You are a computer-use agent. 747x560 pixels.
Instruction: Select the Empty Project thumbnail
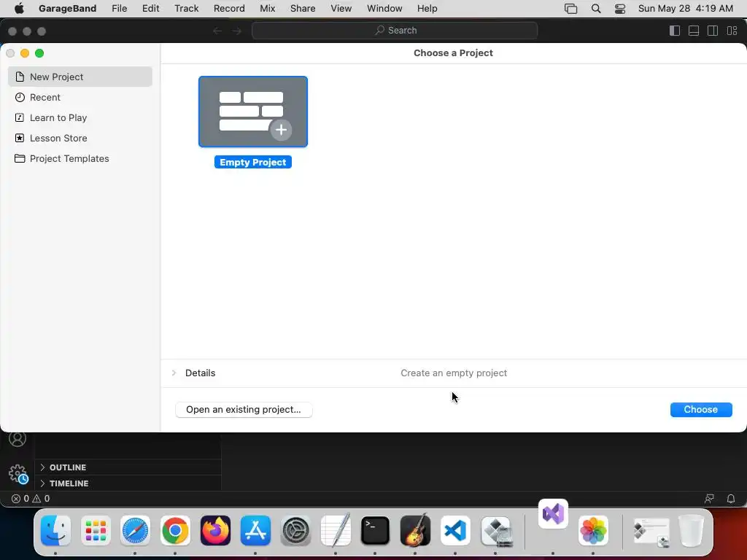[253, 112]
